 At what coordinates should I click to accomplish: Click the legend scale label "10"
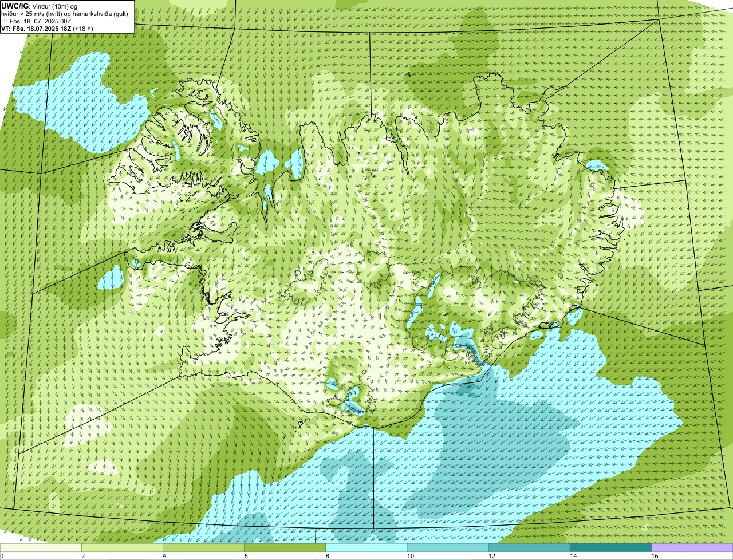(410, 556)
